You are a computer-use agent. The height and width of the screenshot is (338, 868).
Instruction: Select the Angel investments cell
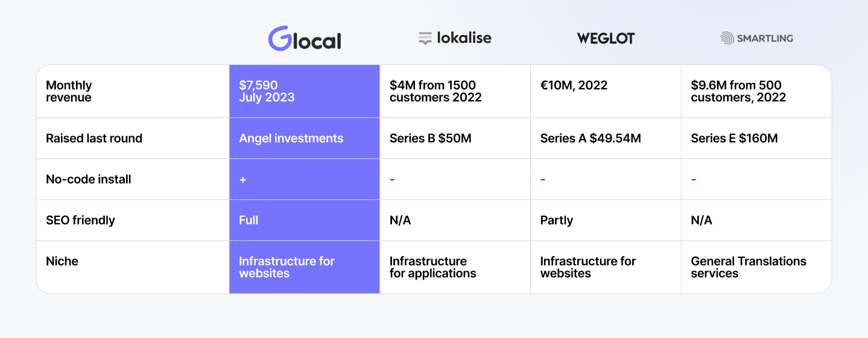(291, 139)
